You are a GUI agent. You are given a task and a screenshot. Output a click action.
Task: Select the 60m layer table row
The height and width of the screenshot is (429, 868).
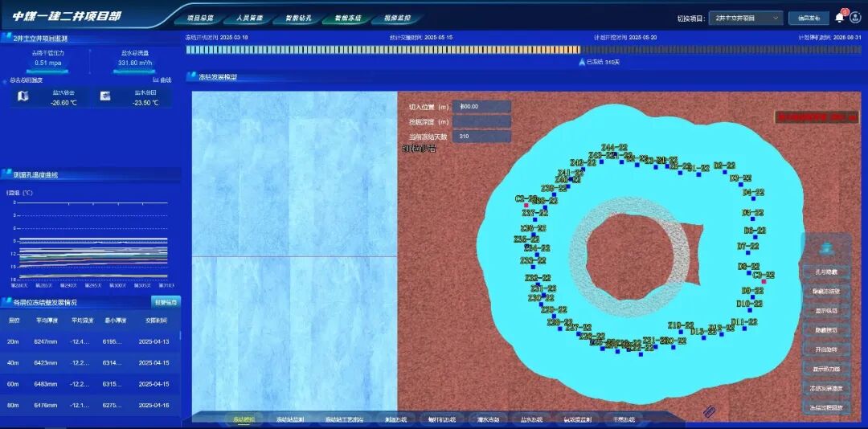(x=90, y=383)
